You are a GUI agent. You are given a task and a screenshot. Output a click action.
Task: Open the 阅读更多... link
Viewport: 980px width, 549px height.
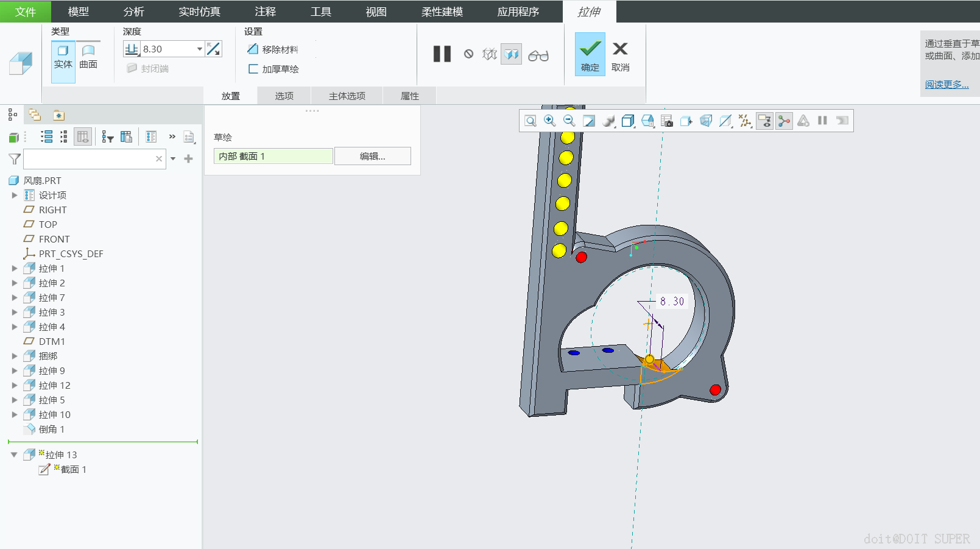[947, 84]
